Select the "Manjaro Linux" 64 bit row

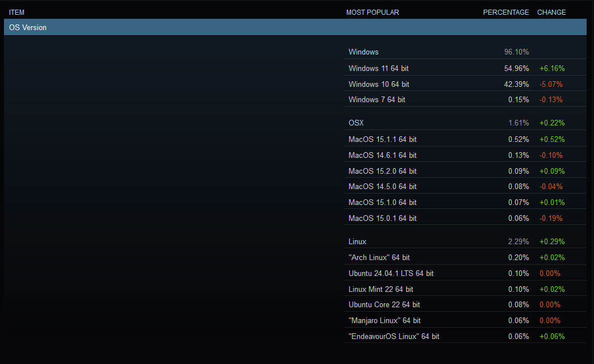pos(465,320)
